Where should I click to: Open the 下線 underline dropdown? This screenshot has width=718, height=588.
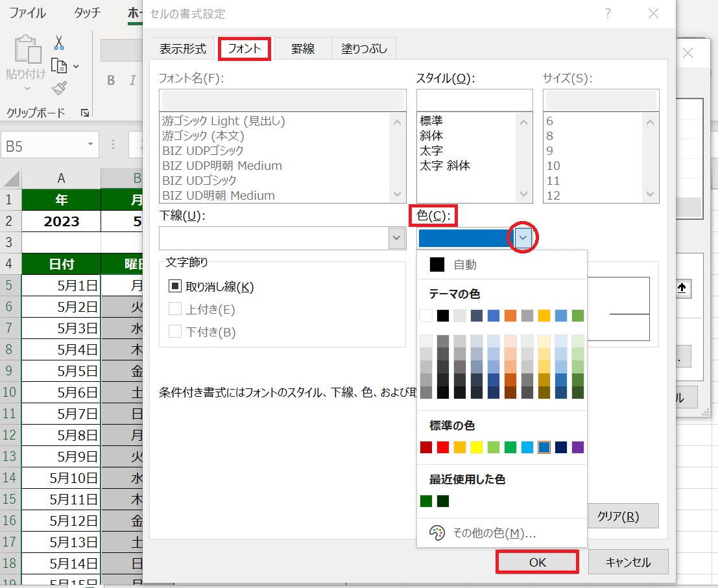click(397, 238)
